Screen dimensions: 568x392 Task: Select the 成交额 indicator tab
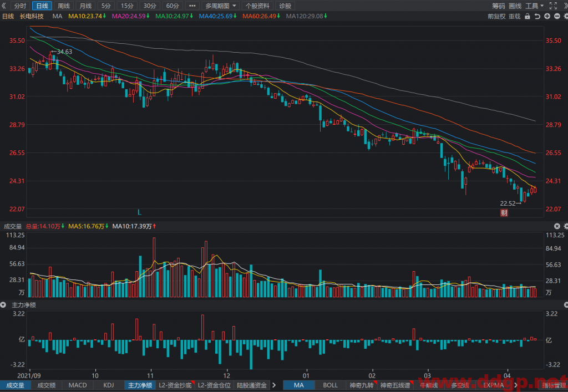[x=47, y=385]
